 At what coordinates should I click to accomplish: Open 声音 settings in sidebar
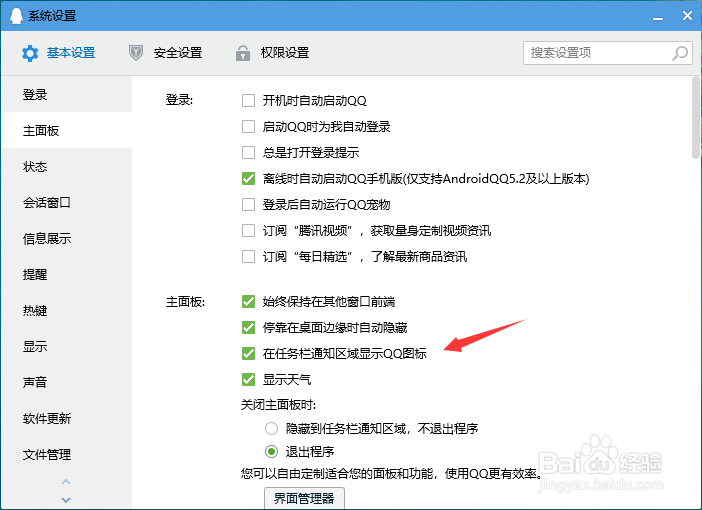tap(66, 382)
